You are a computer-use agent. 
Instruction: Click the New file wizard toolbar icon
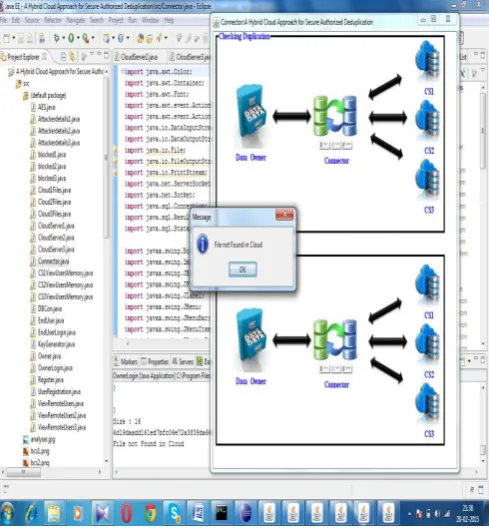coord(7,38)
